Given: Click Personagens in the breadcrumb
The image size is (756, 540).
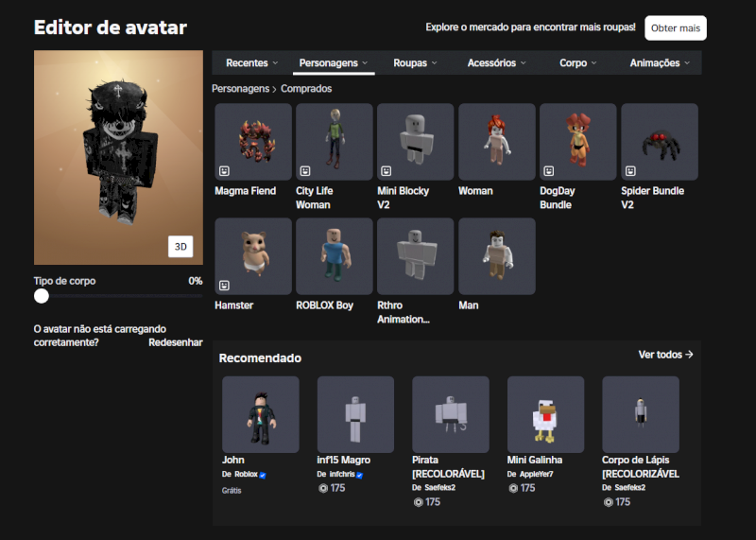Looking at the screenshot, I should pos(240,89).
